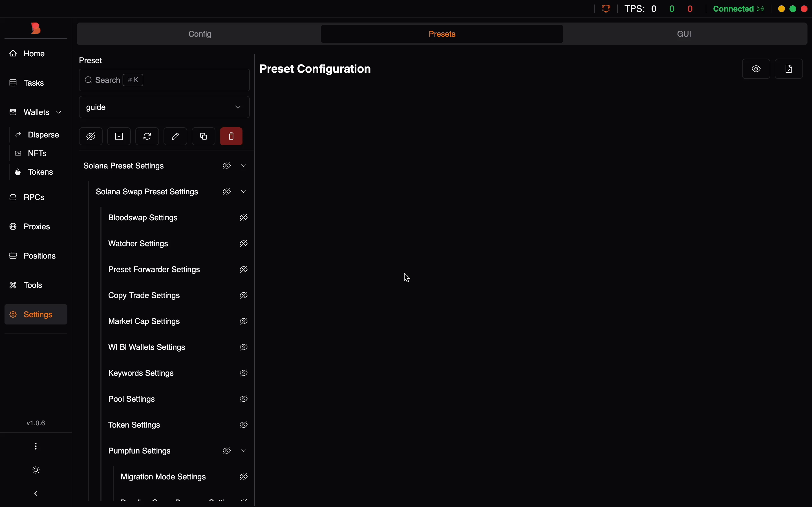Click the notification bell icon
The width and height of the screenshot is (812, 507).
coord(606,9)
